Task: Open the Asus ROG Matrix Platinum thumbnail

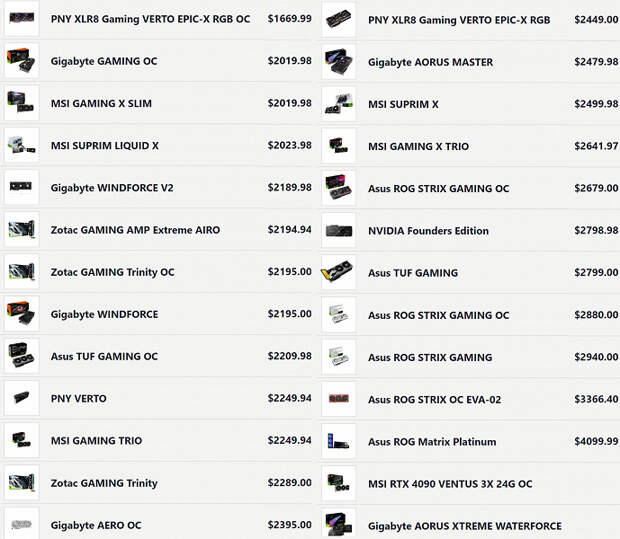Action: (339, 441)
